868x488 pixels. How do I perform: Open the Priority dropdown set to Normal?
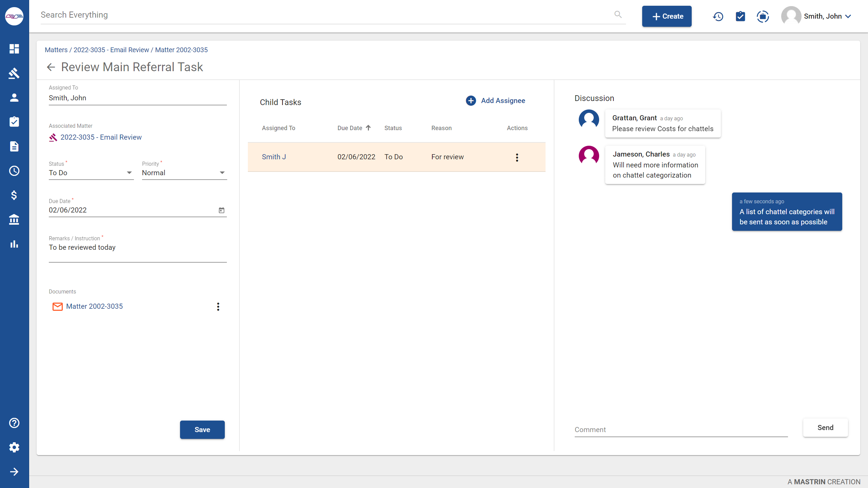coord(222,172)
